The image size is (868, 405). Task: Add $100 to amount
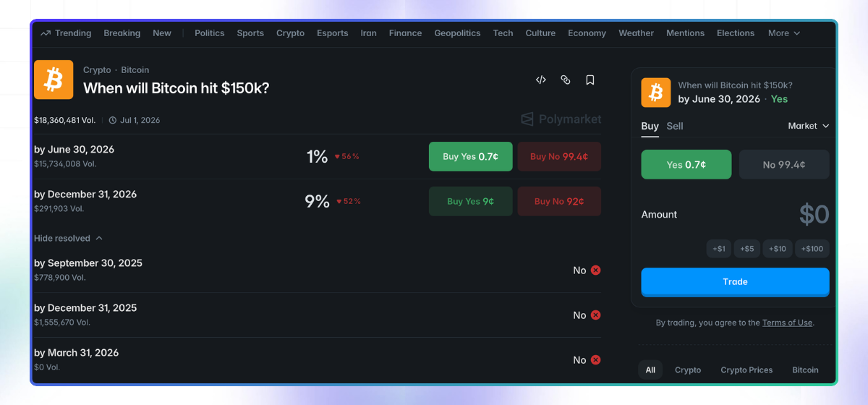(x=812, y=249)
